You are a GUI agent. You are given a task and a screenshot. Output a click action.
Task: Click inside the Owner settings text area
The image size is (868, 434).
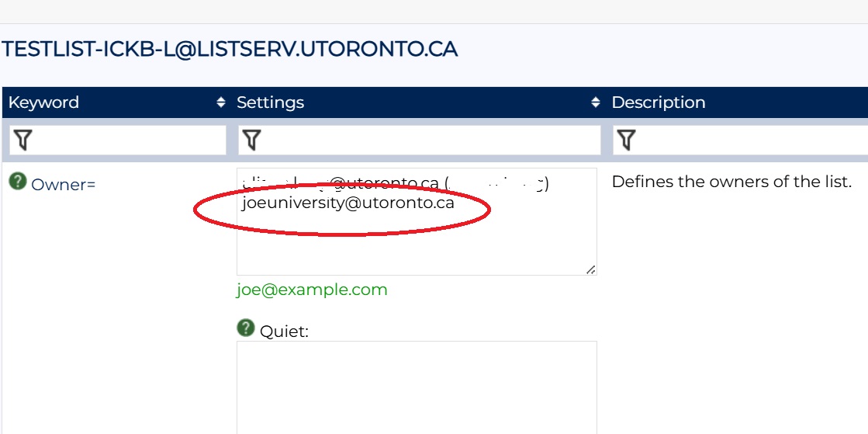click(417, 222)
